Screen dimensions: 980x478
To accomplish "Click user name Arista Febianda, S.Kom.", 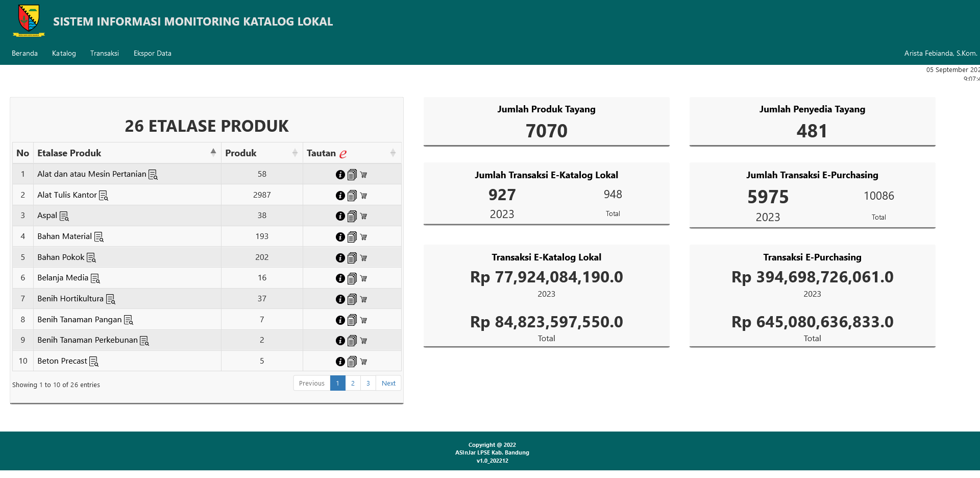I will pos(940,53).
